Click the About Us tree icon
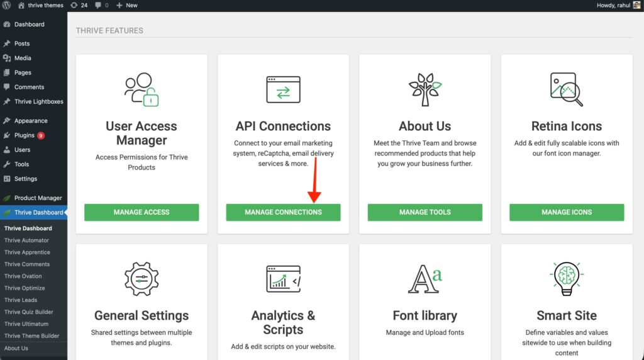The image size is (644, 360). pos(425,89)
